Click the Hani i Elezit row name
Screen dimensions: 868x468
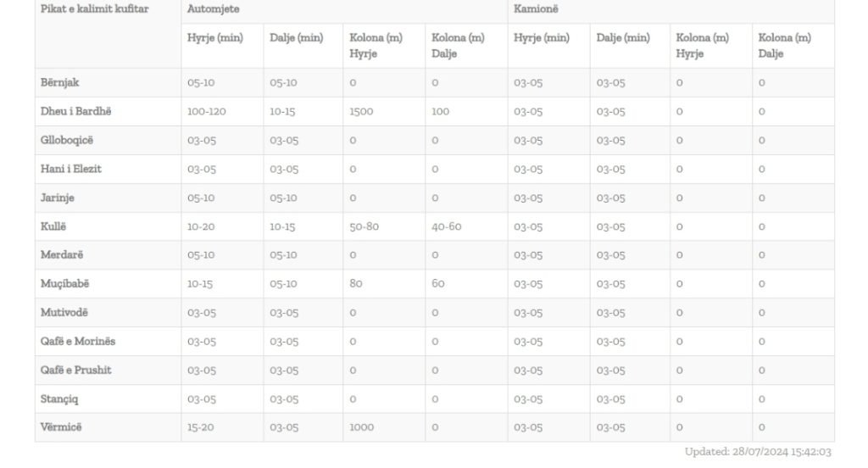click(x=71, y=169)
